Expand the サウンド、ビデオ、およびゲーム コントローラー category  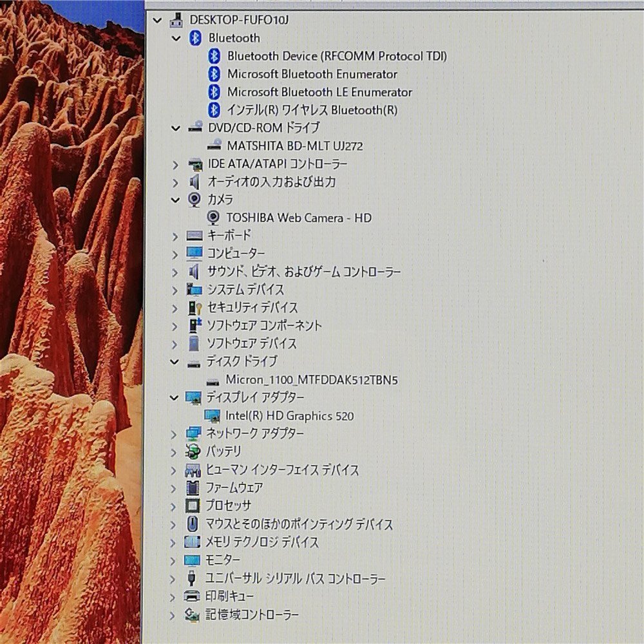[x=175, y=272]
